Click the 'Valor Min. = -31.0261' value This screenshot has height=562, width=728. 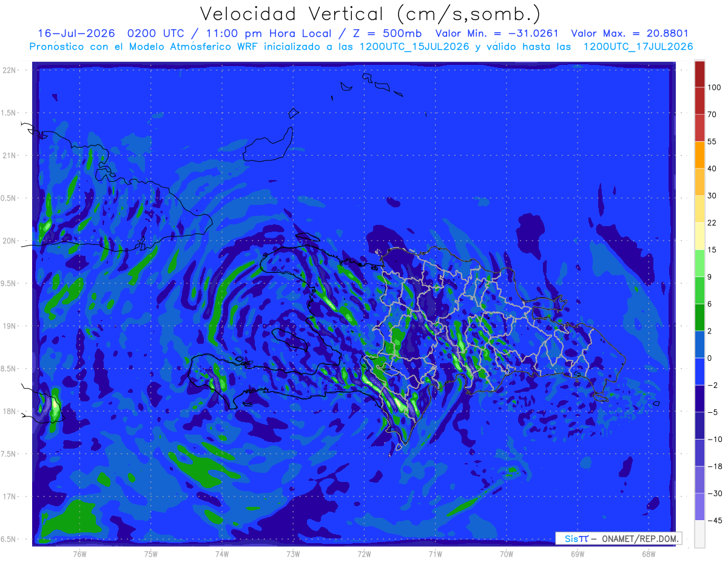[497, 33]
